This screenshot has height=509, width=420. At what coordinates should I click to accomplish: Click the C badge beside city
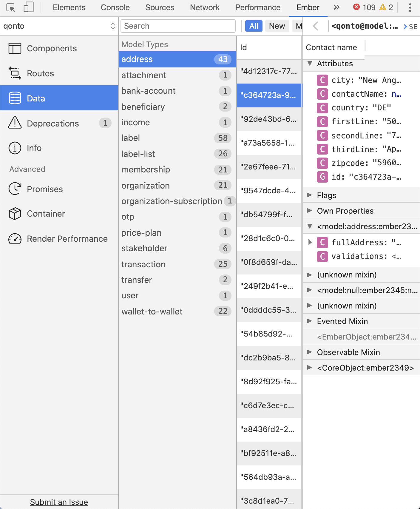[322, 80]
